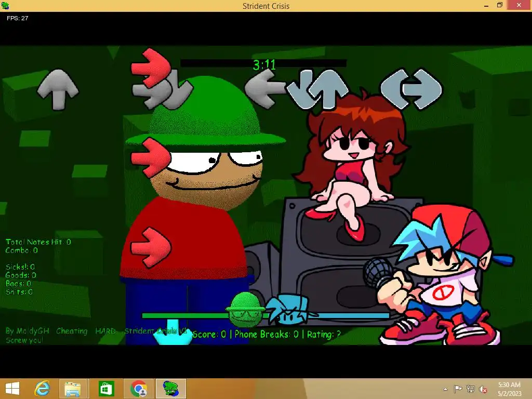Viewport: 532px width, 399px height.
Task: Click the 'Cheating' song name text
Action: tap(72, 331)
